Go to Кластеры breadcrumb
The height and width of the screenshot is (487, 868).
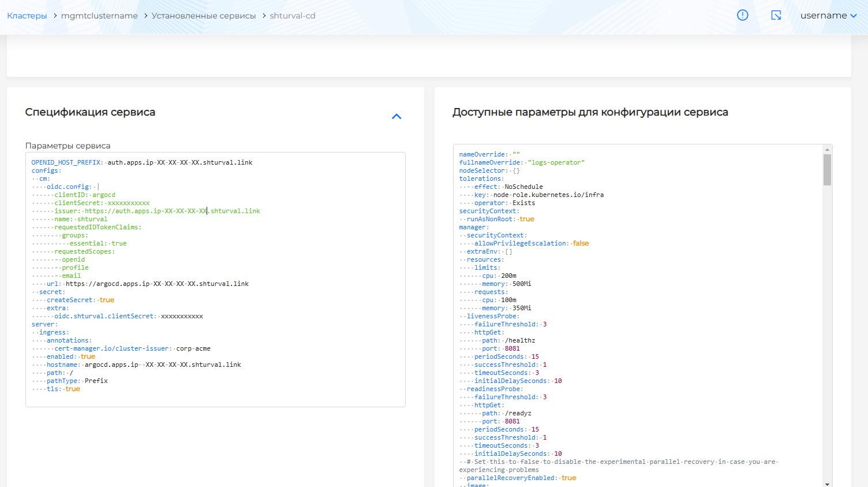27,16
